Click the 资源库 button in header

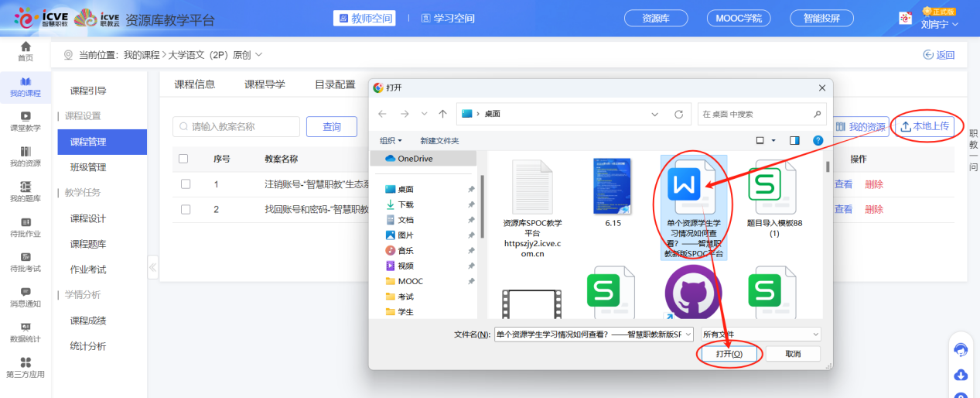click(x=657, y=19)
